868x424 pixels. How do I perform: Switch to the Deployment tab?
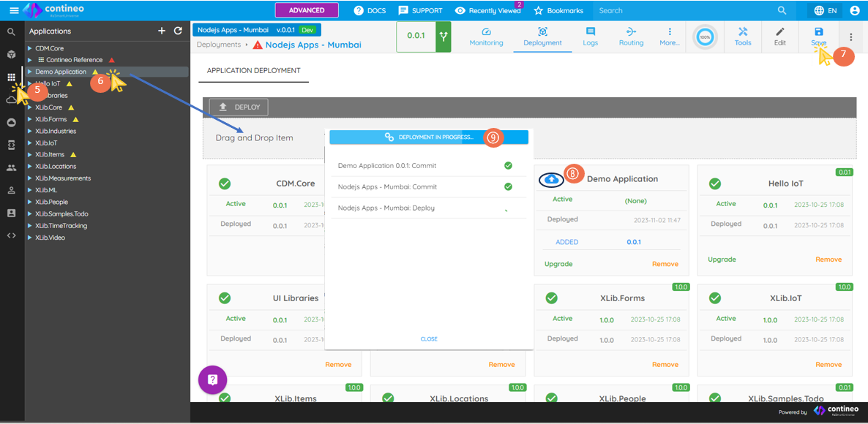(542, 37)
